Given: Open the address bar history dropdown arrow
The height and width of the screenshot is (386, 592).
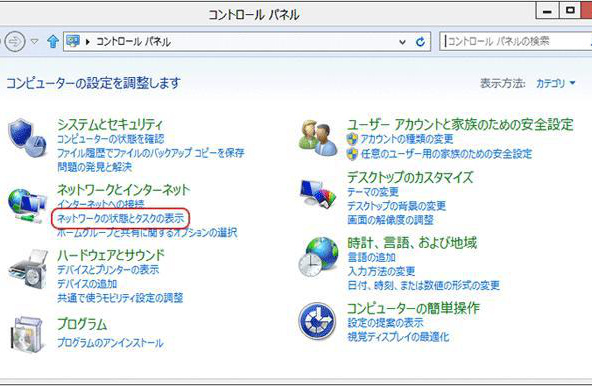Looking at the screenshot, I should (402, 42).
